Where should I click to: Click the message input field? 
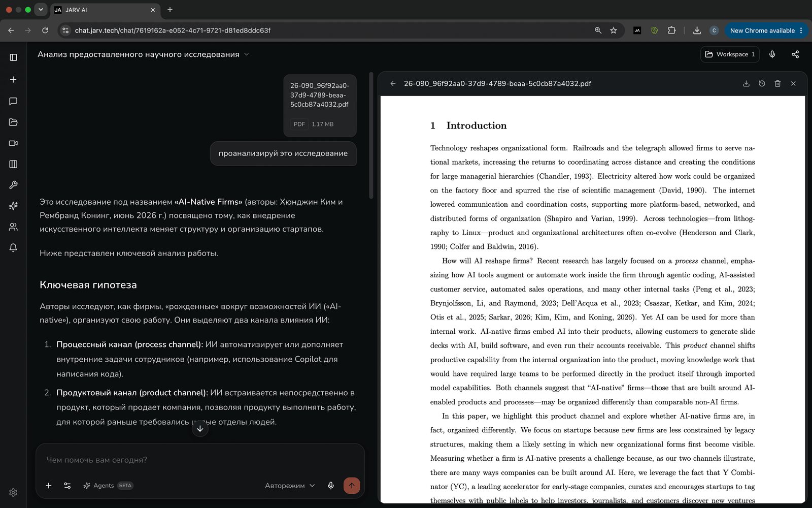pos(200,460)
